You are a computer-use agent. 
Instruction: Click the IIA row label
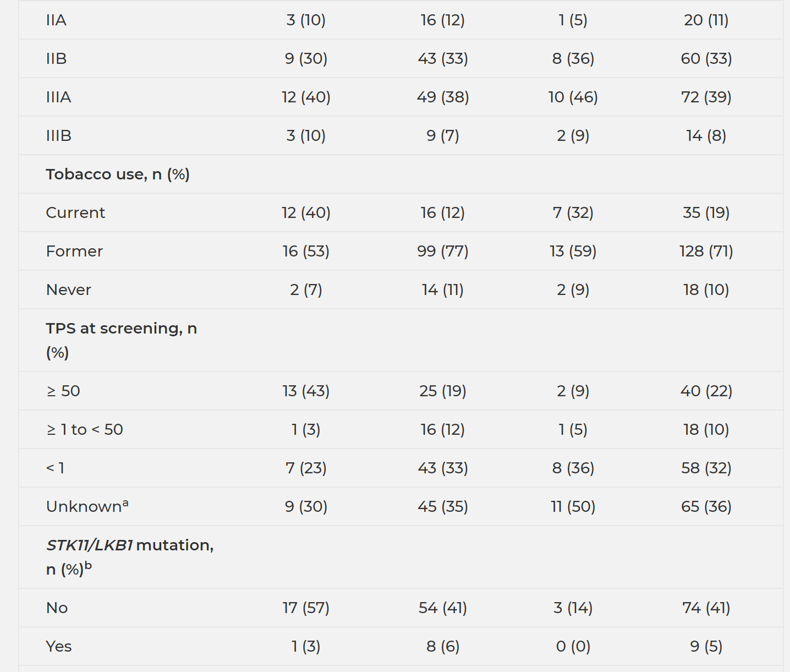(x=56, y=20)
